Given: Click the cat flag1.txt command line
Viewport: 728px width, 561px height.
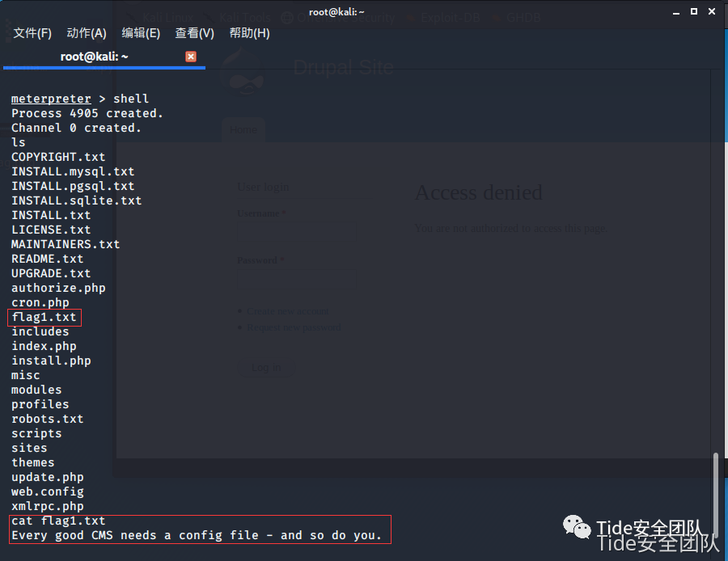Looking at the screenshot, I should [58, 521].
